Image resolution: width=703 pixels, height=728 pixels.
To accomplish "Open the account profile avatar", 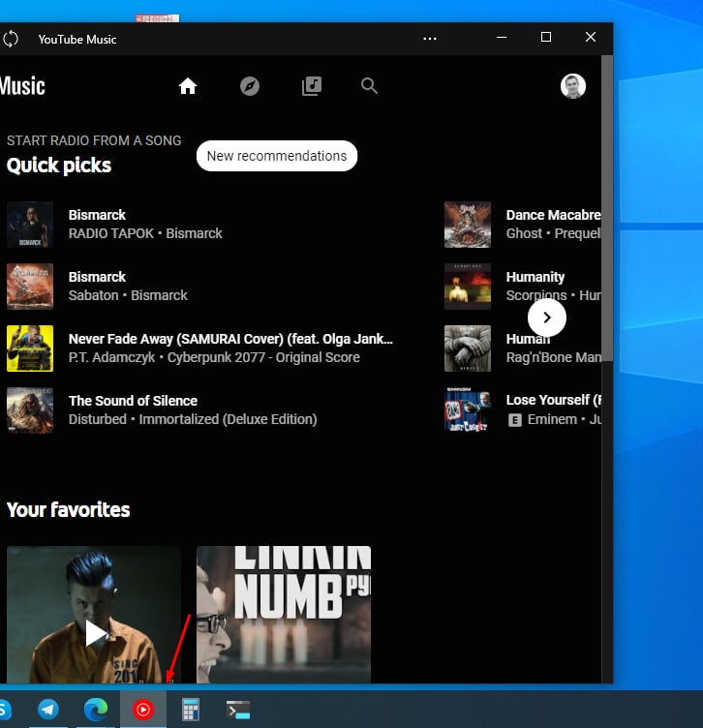I will pos(573,86).
